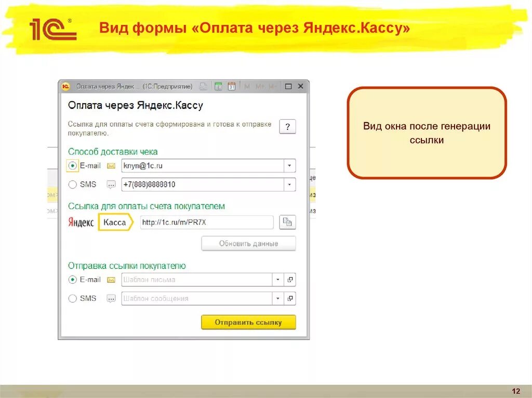Viewport: 532px width, 398px height.
Task: Click the Отправить ссылку button
Action: (248, 322)
